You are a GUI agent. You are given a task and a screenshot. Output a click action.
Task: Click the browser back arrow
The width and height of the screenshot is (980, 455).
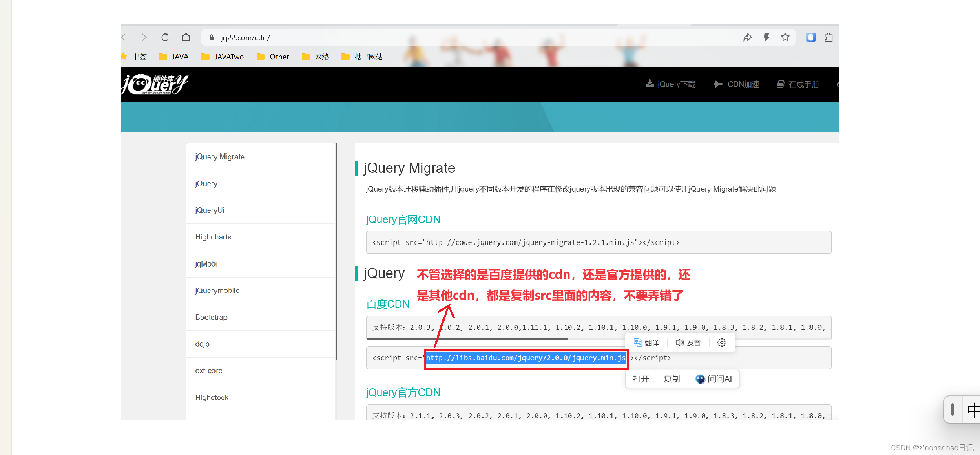click(x=124, y=37)
